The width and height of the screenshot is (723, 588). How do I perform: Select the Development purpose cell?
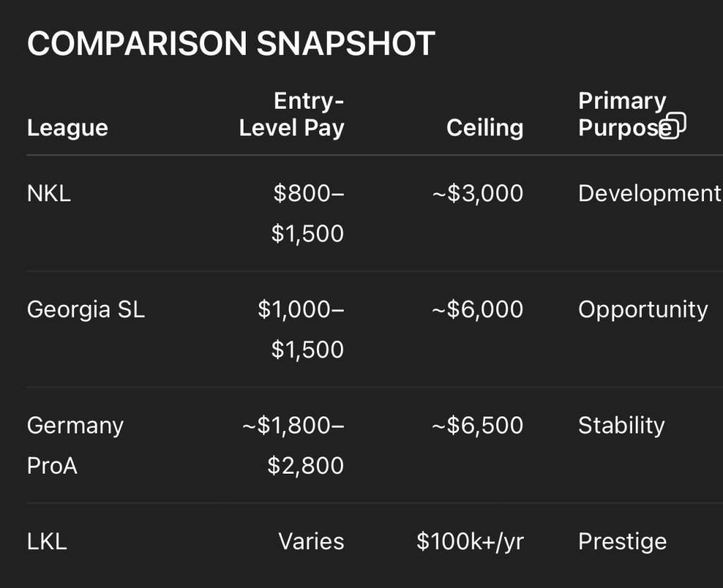(x=649, y=193)
